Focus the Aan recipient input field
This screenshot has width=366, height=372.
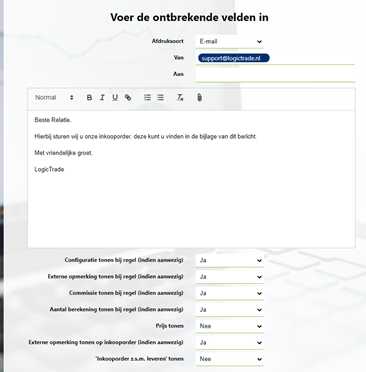275,74
